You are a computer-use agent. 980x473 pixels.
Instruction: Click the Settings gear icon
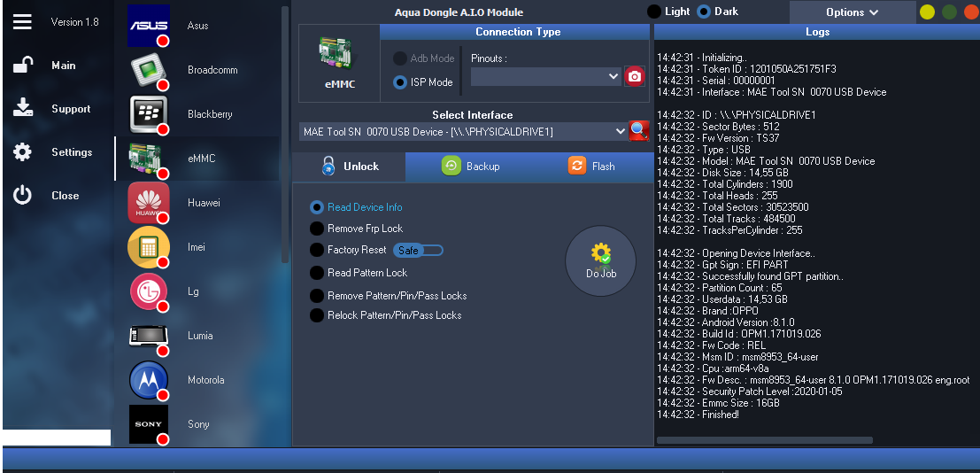(22, 152)
